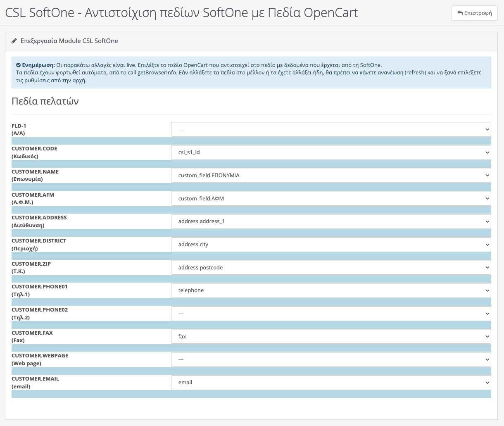This screenshot has height=426, width=504.
Task: Open the CUSTOMER.ZIP dropdown showing address.postcode
Action: [331, 267]
